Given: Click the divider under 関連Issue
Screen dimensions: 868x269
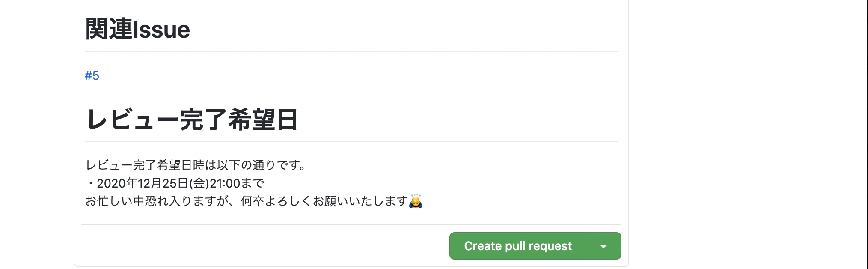Looking at the screenshot, I should pos(351,51).
